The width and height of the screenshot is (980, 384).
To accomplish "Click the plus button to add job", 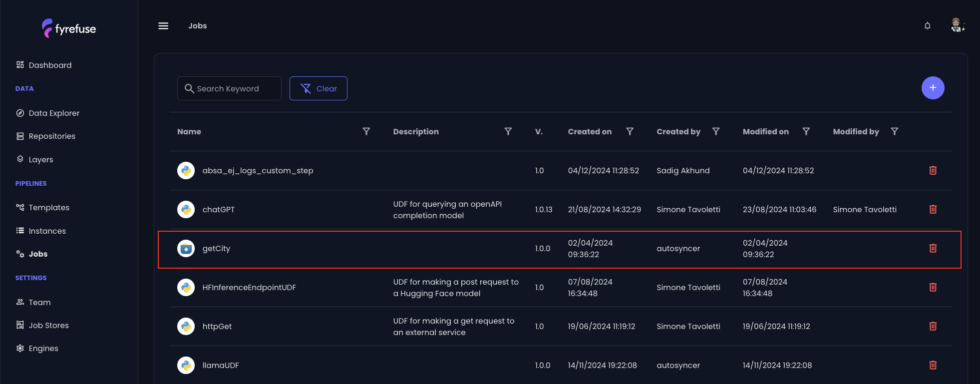I will (933, 88).
